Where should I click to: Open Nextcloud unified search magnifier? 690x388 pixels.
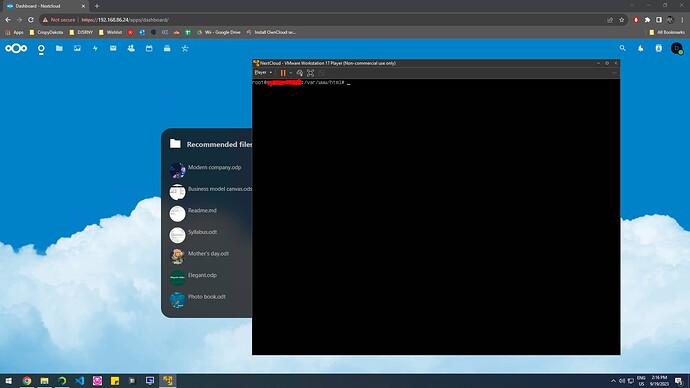(x=623, y=48)
